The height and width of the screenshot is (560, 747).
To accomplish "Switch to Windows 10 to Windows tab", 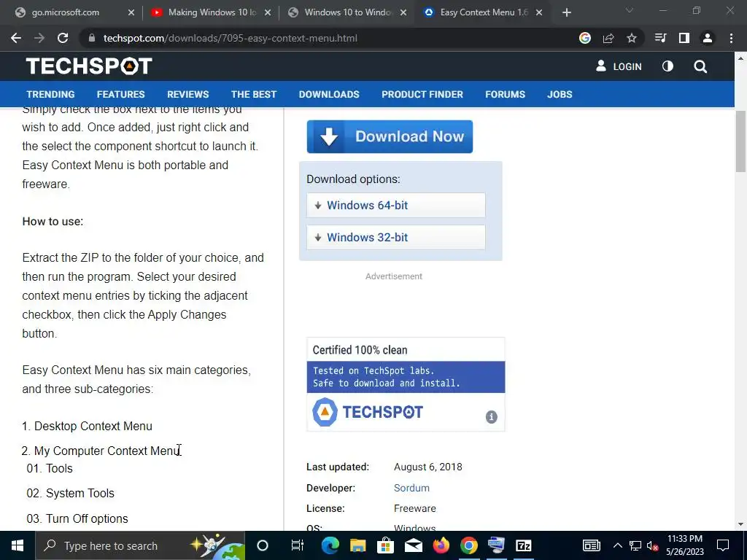I will pyautogui.click(x=348, y=12).
